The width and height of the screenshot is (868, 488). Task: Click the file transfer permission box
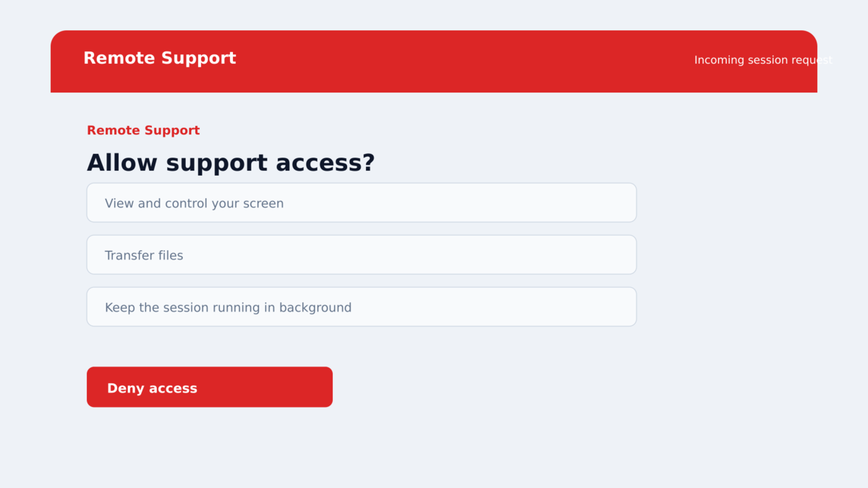[x=362, y=254]
